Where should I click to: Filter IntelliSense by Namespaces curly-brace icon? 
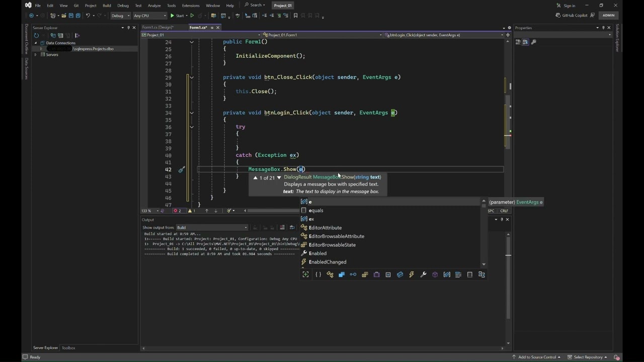click(318, 275)
